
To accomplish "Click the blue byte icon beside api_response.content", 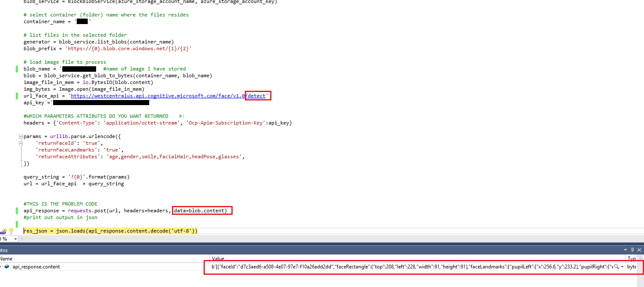I will click(7, 267).
